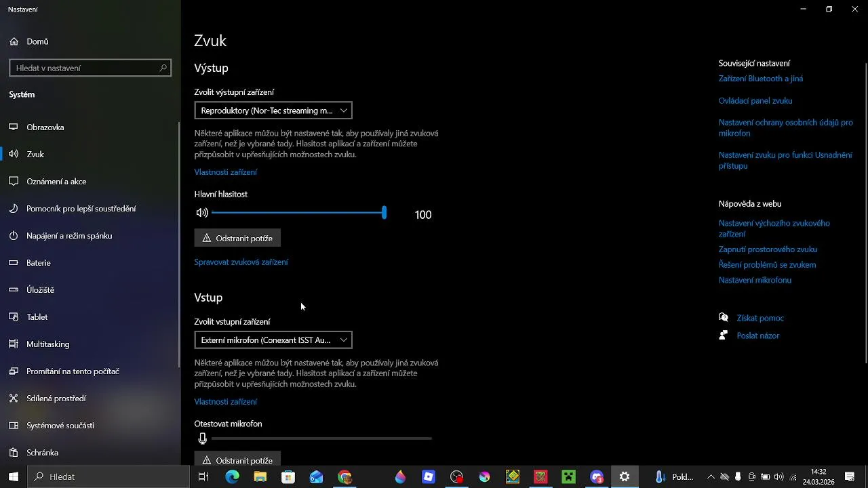The image size is (868, 488).
Task: Open the network icon in system tray
Action: tap(793, 477)
